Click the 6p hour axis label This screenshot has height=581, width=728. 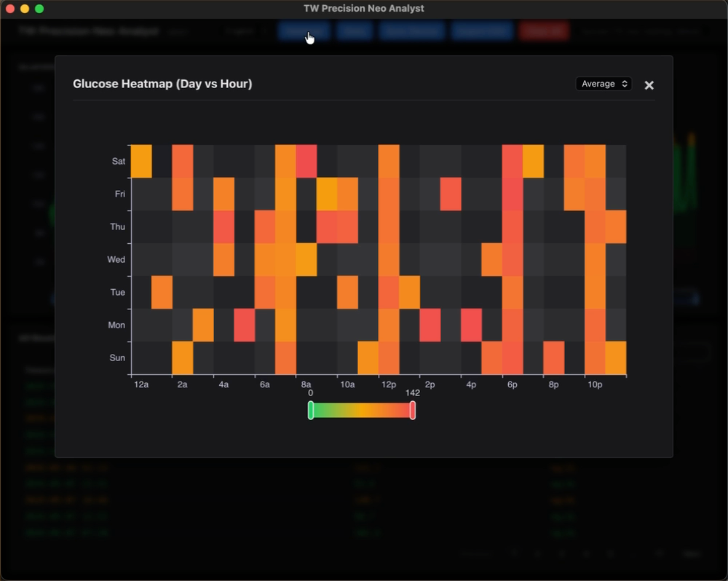[512, 384]
